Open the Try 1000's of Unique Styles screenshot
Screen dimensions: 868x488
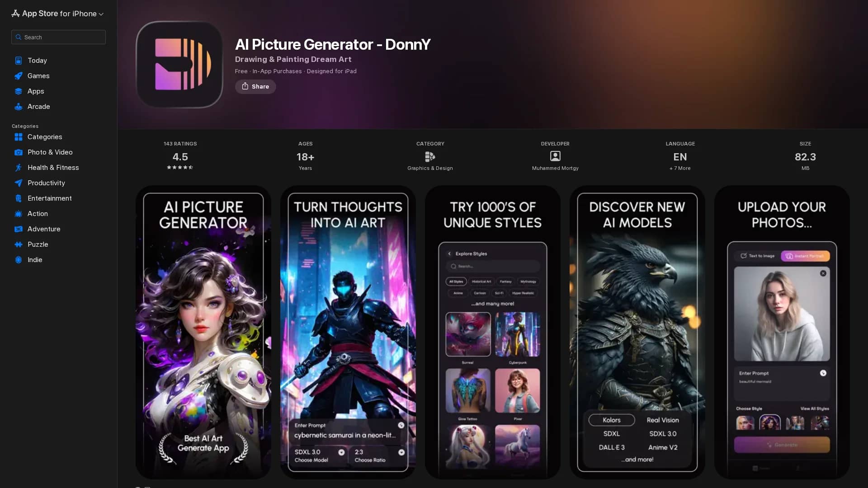pos(493,332)
